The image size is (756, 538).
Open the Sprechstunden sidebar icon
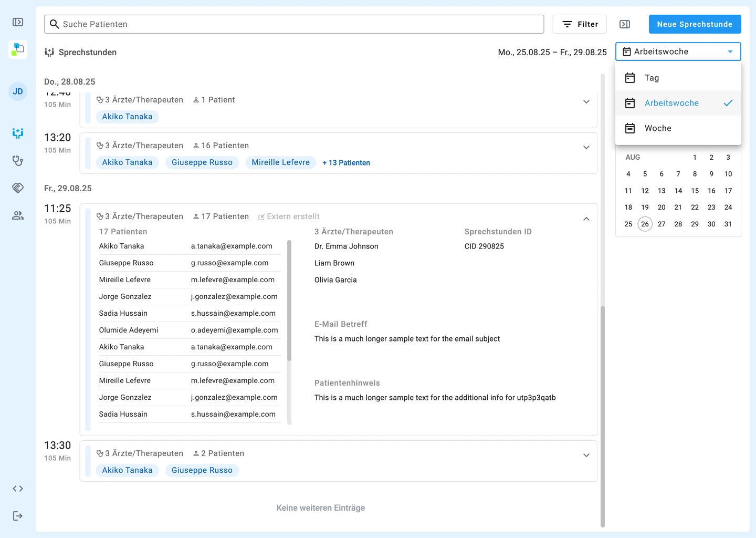click(x=18, y=133)
